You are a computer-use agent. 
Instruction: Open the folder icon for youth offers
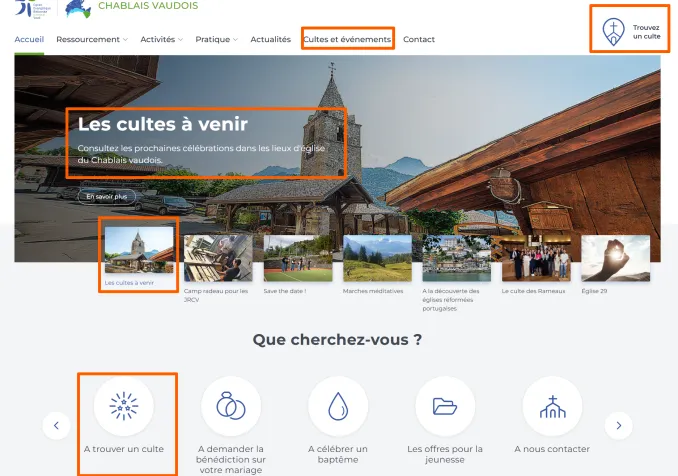[x=445, y=406]
